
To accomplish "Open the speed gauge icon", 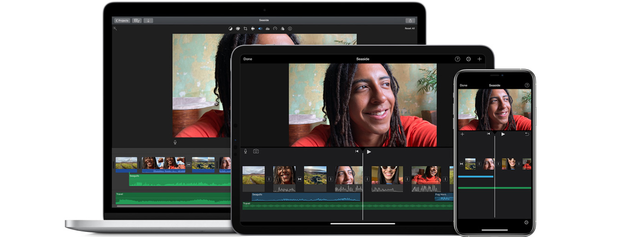I will [x=275, y=29].
